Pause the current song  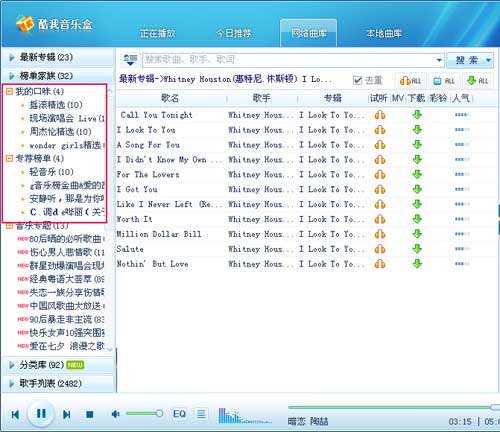(x=41, y=414)
